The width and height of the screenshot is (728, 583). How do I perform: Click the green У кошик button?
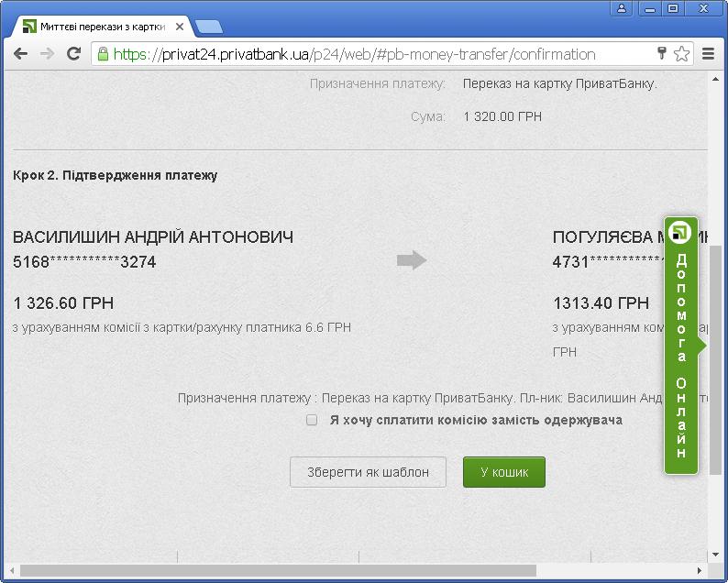(503, 472)
